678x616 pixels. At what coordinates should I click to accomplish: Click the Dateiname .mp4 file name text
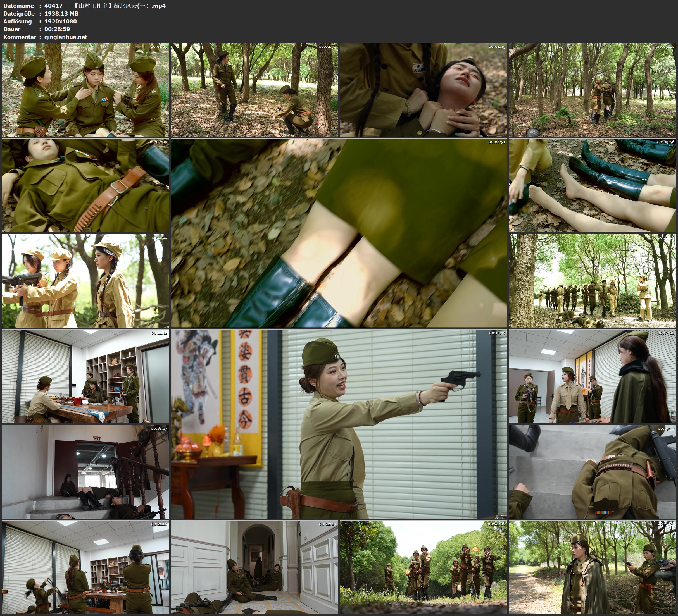tap(105, 6)
